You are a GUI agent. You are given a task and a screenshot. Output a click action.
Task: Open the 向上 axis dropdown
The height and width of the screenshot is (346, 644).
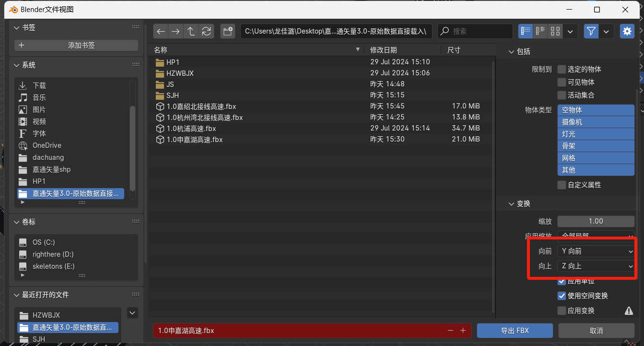click(x=596, y=266)
